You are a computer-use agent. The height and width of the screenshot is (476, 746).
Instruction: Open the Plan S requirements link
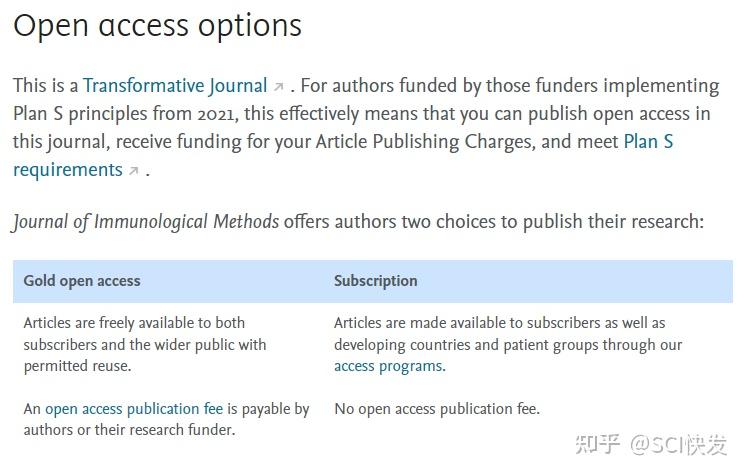click(648, 141)
